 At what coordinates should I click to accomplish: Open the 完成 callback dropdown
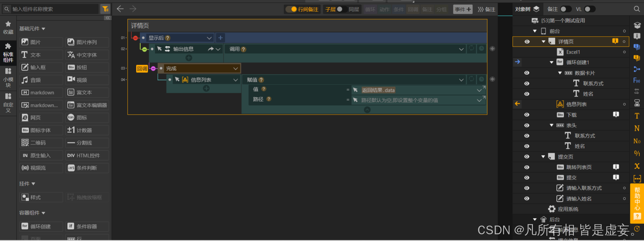coord(236,68)
